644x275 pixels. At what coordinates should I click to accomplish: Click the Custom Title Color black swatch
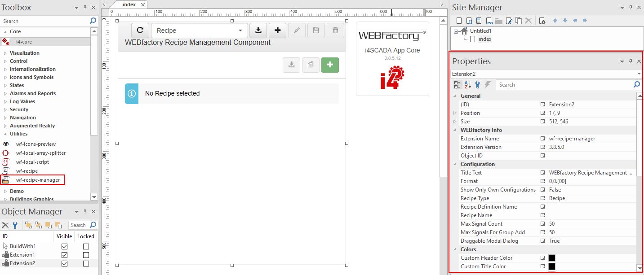coord(552,266)
